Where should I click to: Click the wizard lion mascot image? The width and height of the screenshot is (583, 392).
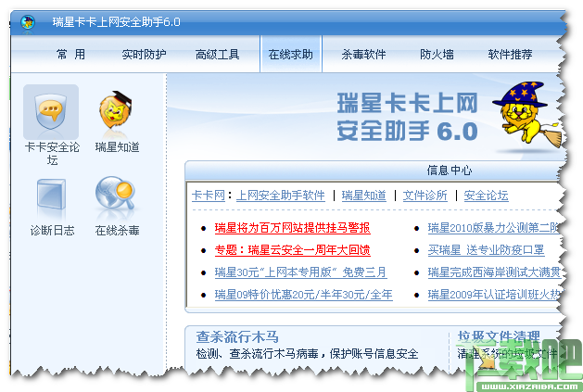point(526,114)
